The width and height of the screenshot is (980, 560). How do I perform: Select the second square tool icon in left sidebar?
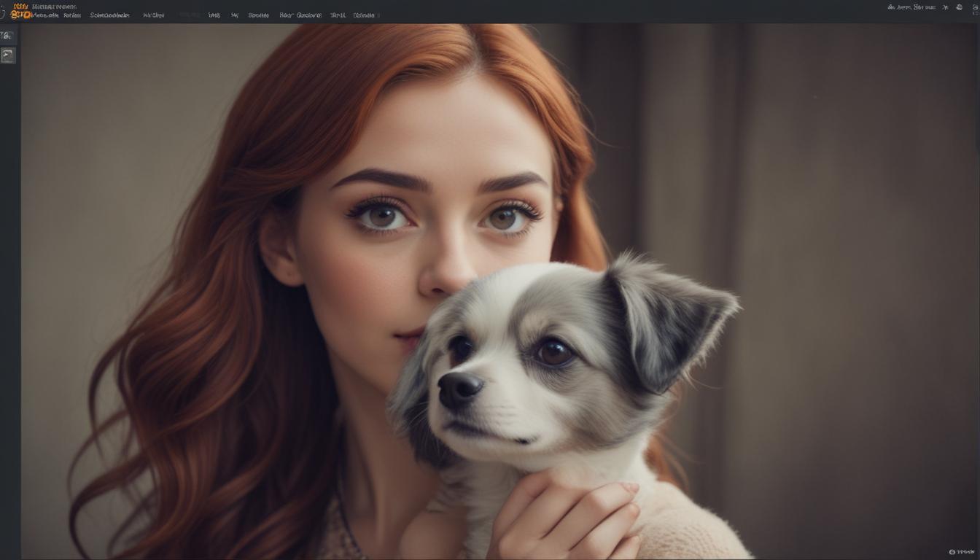(x=8, y=55)
